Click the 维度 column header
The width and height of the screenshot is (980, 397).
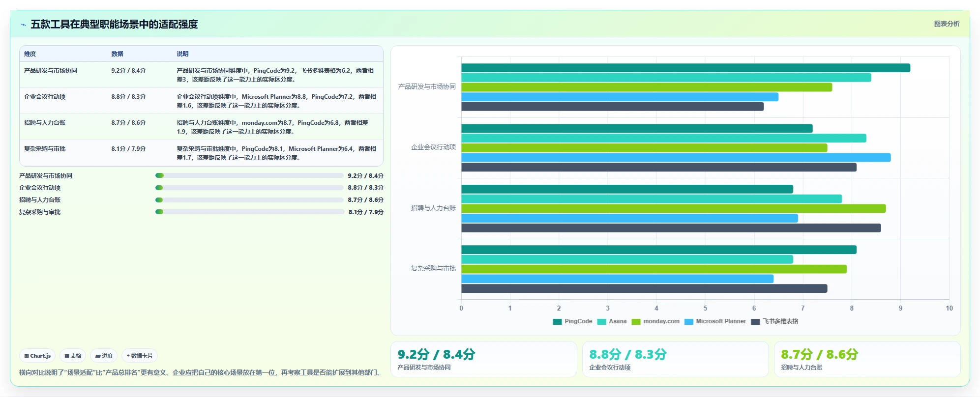(x=30, y=54)
